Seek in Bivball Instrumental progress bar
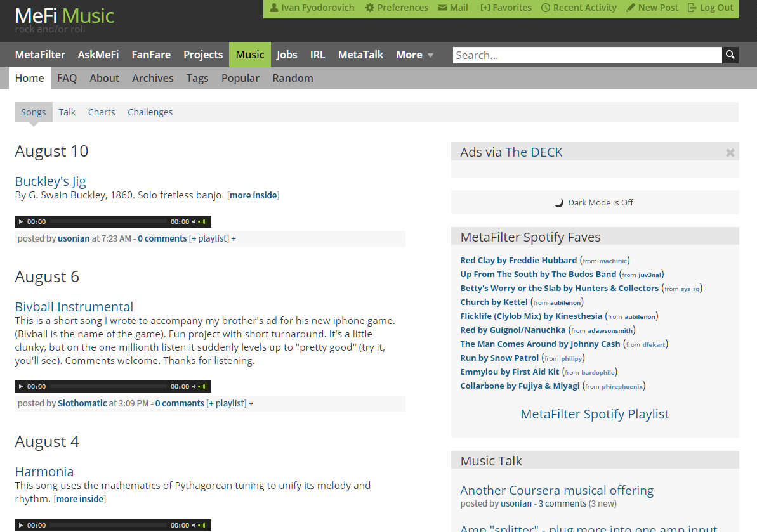757x532 pixels. [108, 387]
